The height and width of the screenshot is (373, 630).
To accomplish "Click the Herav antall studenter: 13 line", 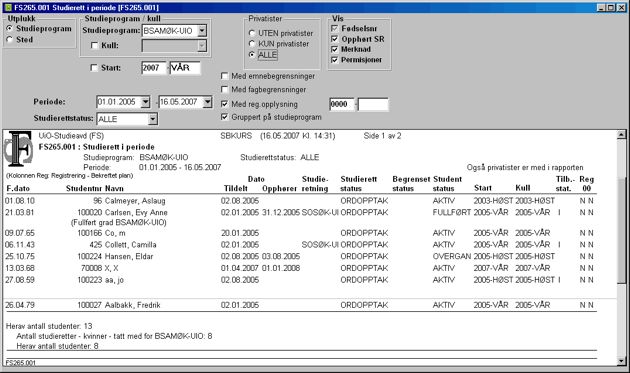I will 49,326.
